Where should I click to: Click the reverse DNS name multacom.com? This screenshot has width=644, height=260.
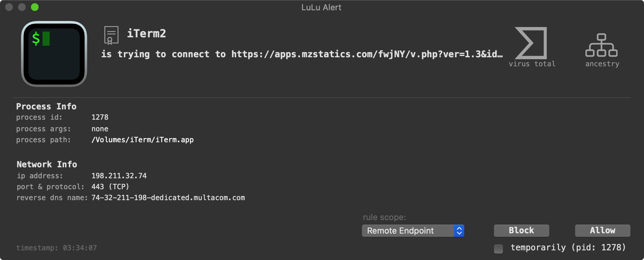(x=168, y=198)
